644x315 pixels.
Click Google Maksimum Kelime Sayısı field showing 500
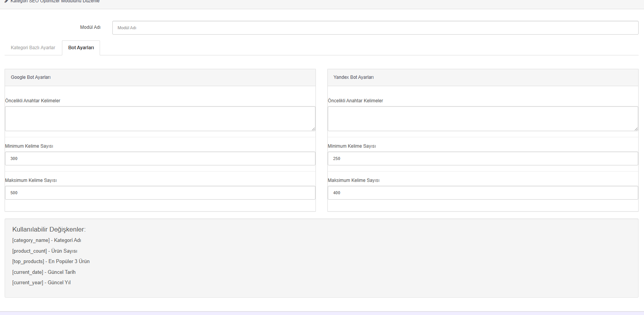tap(160, 193)
